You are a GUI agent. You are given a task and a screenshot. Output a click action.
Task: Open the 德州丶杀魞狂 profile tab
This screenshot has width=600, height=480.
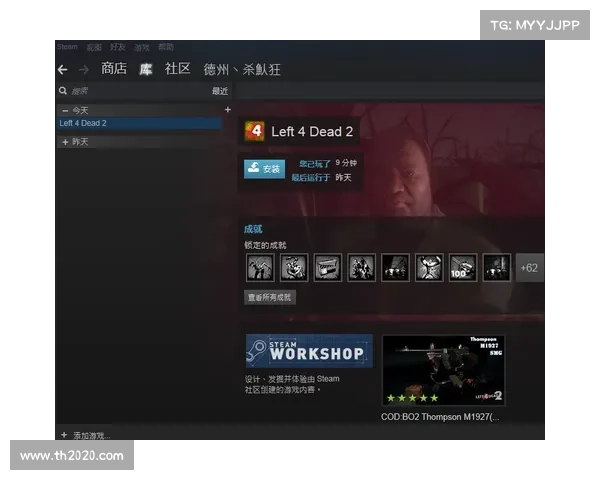pos(242,70)
